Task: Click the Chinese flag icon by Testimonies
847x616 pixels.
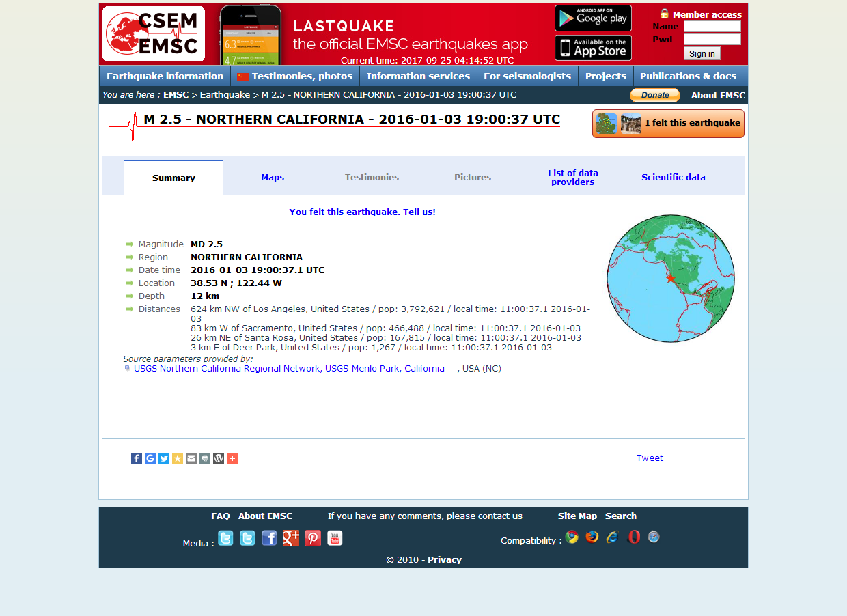Action: click(244, 76)
